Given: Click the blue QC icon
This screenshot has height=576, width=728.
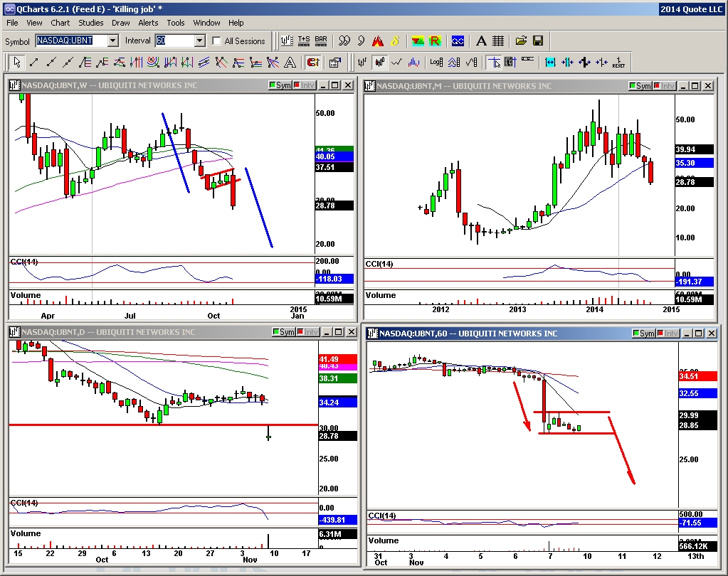Looking at the screenshot, I should tap(458, 41).
